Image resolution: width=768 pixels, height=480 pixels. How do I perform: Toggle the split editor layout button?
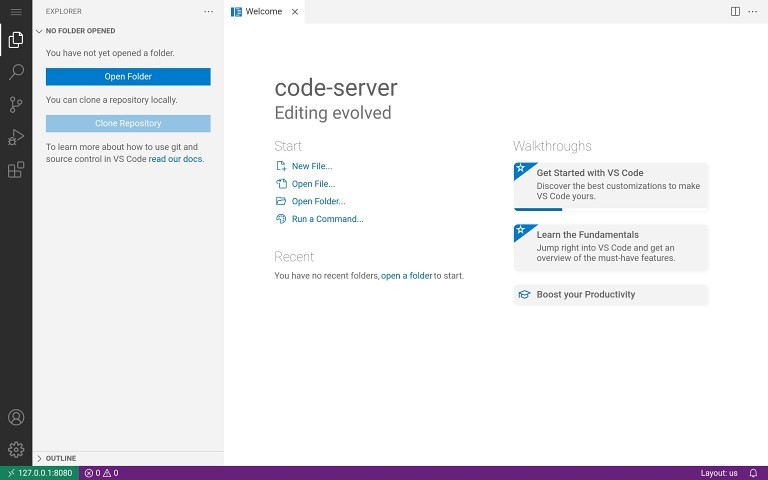pos(735,11)
